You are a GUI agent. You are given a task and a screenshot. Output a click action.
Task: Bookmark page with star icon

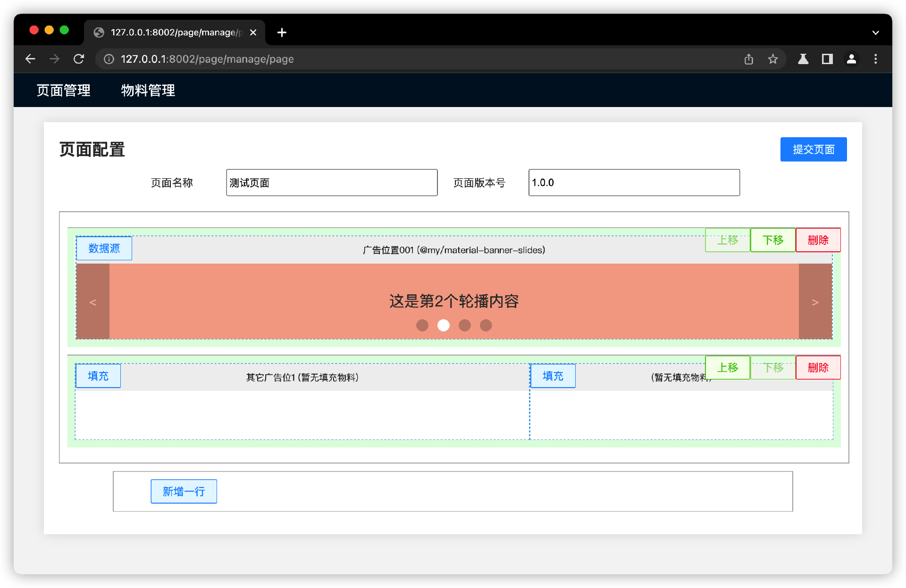click(772, 59)
